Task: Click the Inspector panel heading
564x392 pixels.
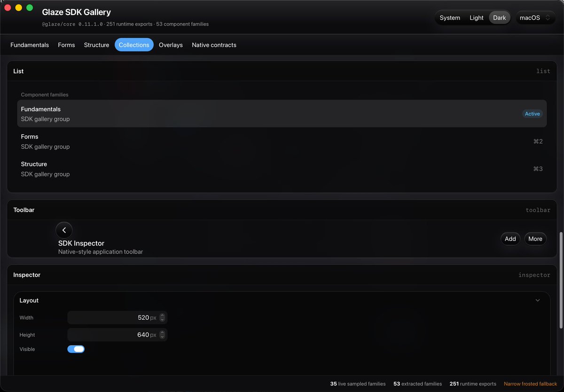Action: 27,275
